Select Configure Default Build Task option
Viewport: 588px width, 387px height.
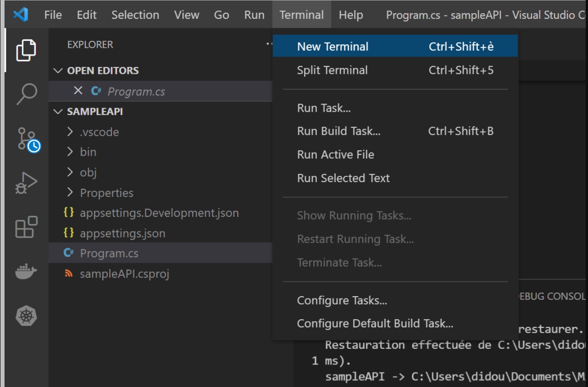(375, 323)
